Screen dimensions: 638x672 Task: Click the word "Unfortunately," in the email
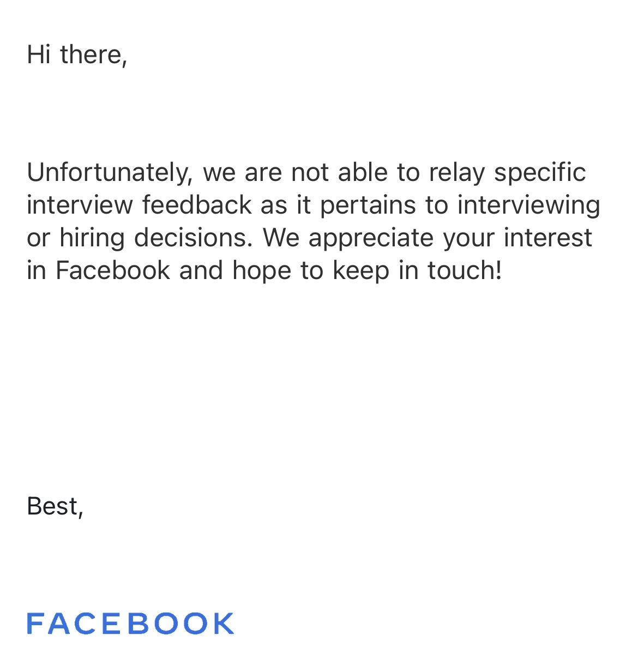click(110, 173)
